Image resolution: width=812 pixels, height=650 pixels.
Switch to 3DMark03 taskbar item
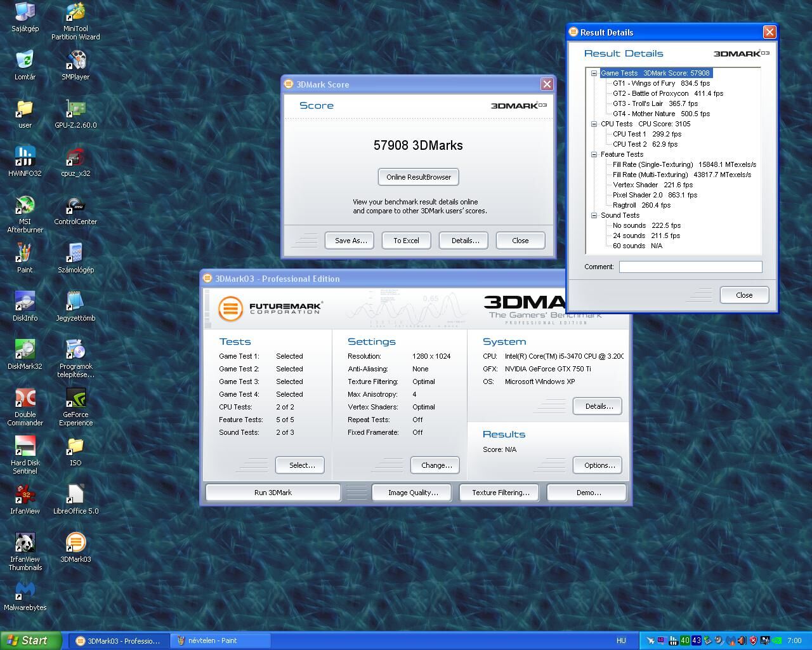pyautogui.click(x=119, y=640)
